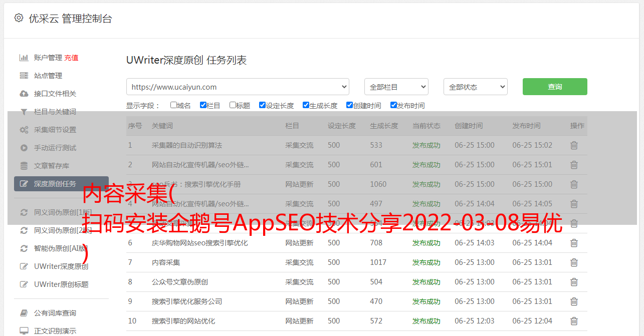644x336 pixels.
Task: Uncheck the 发布时间 display field checkbox
Action: [x=393, y=105]
